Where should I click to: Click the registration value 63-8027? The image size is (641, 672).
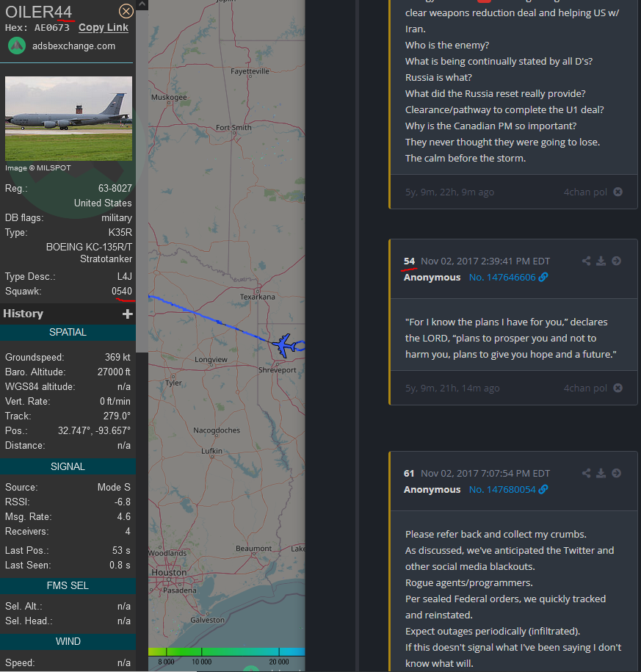pos(115,188)
